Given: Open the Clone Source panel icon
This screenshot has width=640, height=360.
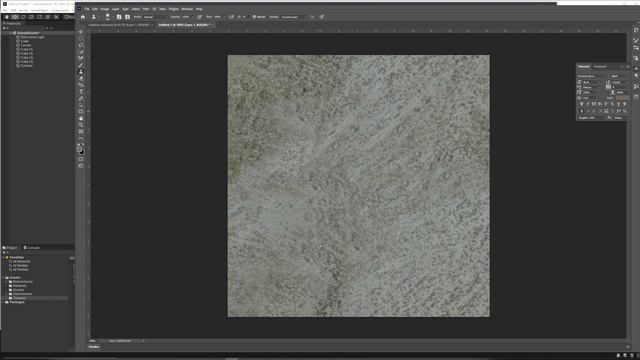Looking at the screenshot, I should coord(127,17).
